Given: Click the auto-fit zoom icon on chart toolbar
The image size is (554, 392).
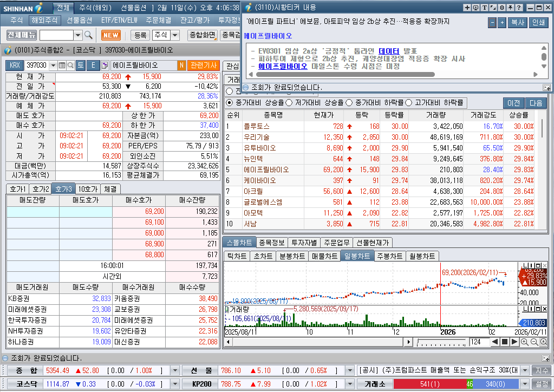Looking at the screenshot, I should pyautogui.click(x=543, y=342).
